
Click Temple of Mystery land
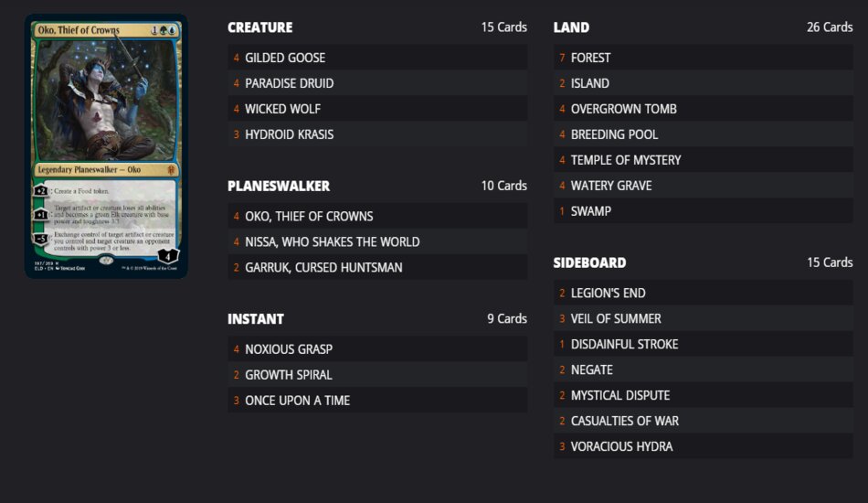pyautogui.click(x=703, y=159)
